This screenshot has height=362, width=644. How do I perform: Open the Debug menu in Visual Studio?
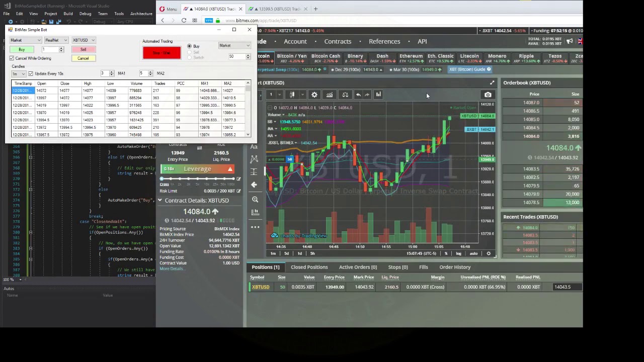click(85, 14)
